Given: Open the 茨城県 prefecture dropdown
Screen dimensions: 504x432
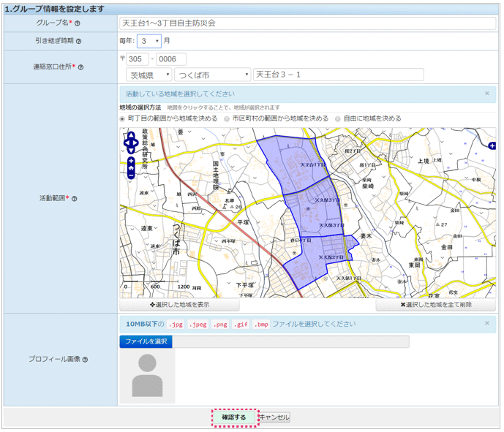Looking at the screenshot, I should click(x=148, y=75).
